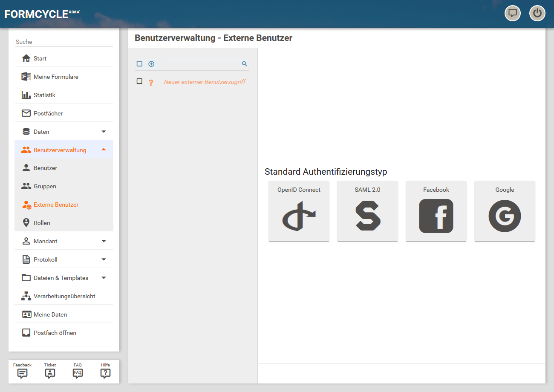
Task: Click the chat message icon in header
Action: (513, 13)
